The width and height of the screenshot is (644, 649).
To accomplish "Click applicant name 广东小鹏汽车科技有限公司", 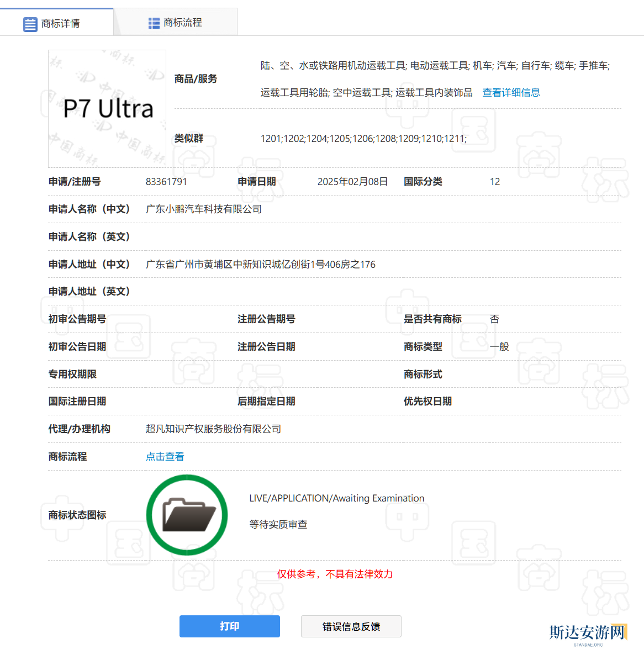I will coord(203,209).
